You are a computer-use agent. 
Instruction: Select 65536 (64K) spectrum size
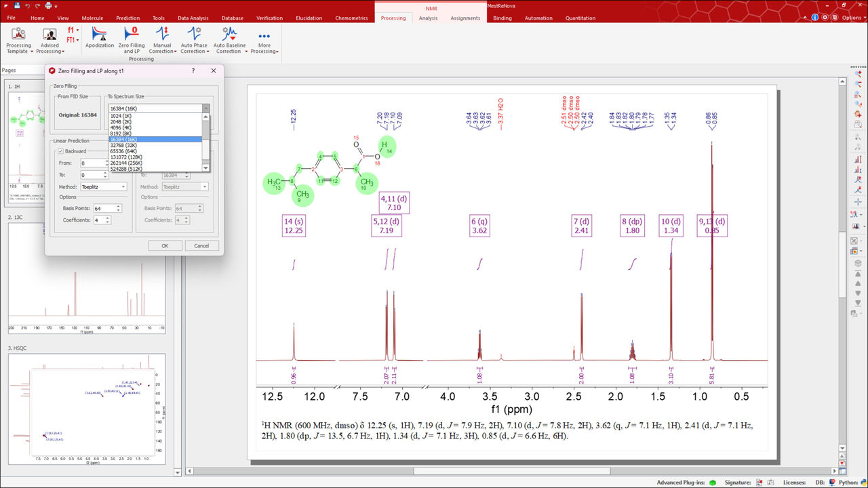(155, 151)
